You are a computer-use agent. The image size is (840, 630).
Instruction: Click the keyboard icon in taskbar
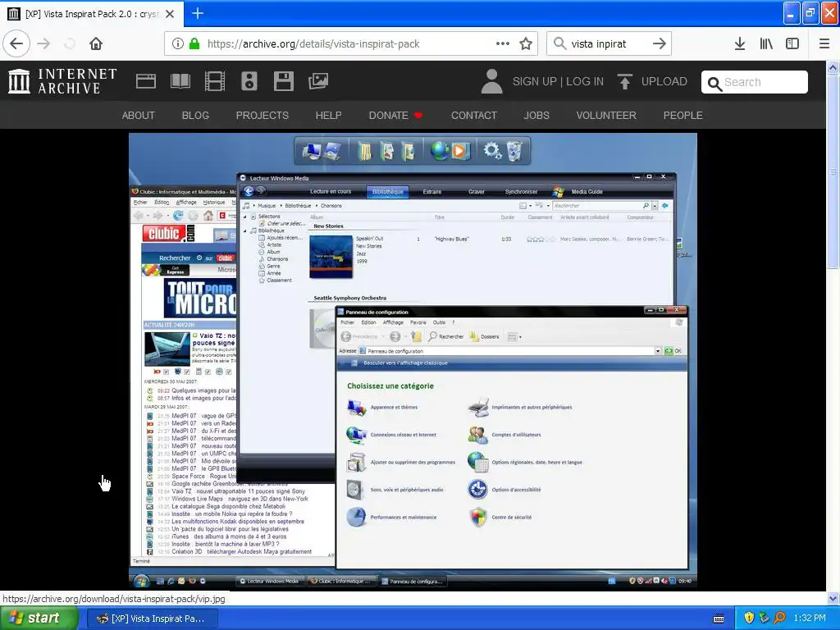pyautogui.click(x=719, y=619)
